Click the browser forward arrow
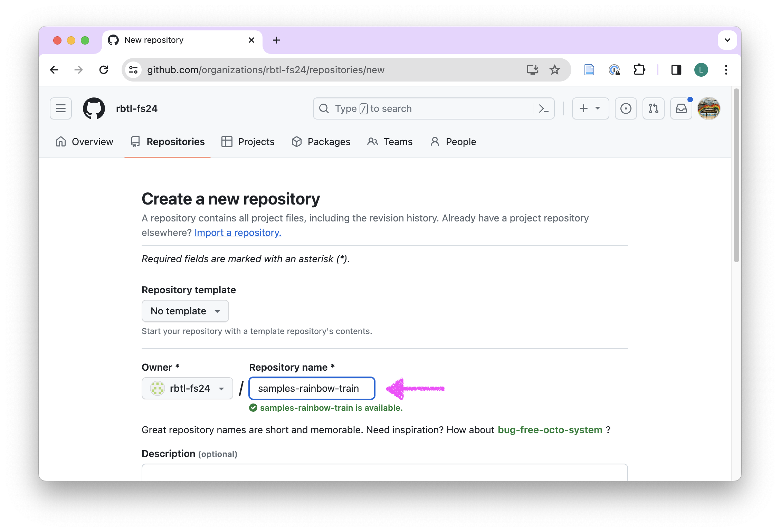The height and width of the screenshot is (532, 780). [x=79, y=70]
